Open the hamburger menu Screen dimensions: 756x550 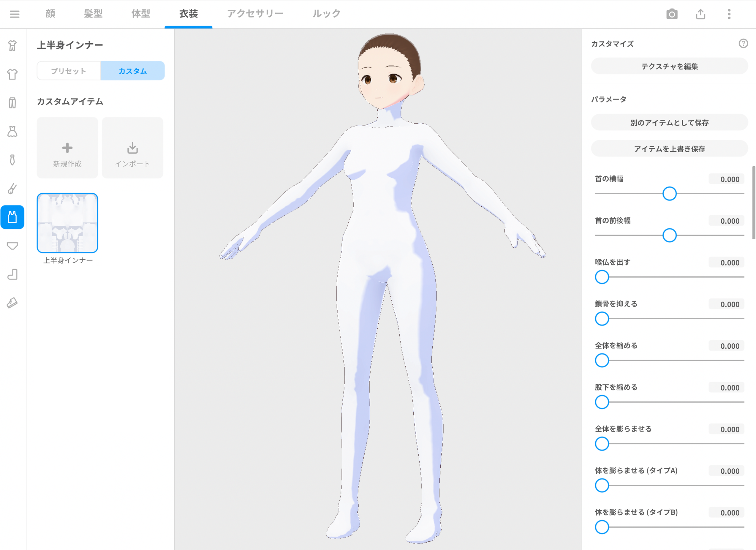point(15,14)
